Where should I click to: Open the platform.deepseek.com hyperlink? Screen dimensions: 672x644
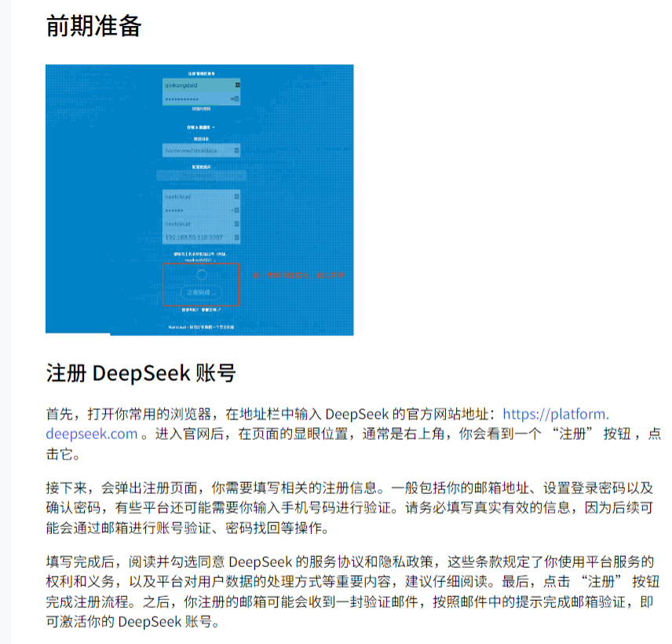click(556, 414)
